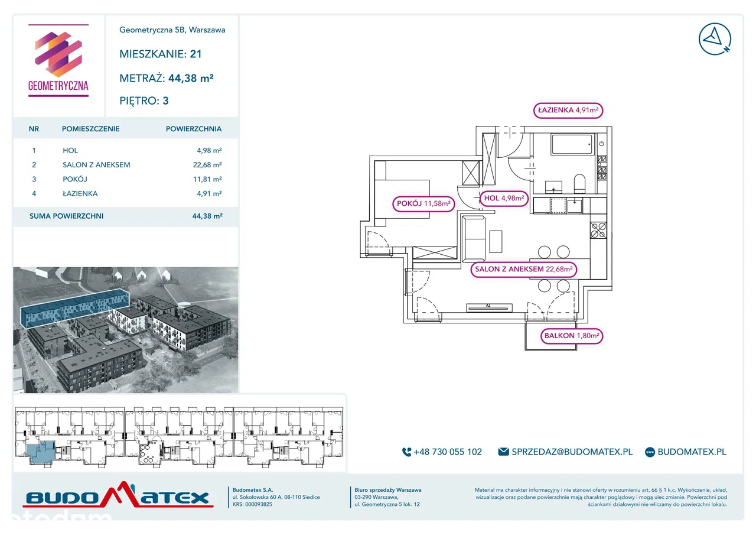Select the POKÓJ 11,58m² room label

pos(423,205)
